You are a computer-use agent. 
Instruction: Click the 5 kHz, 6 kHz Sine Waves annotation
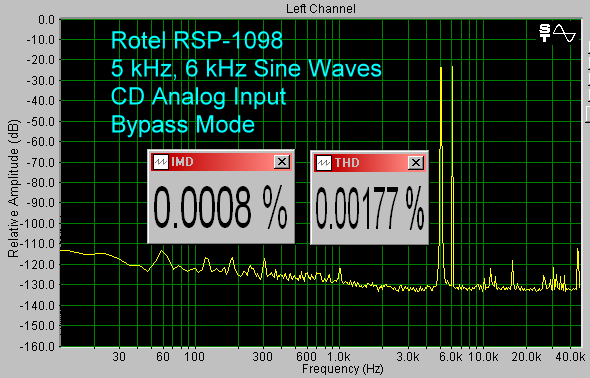246,68
